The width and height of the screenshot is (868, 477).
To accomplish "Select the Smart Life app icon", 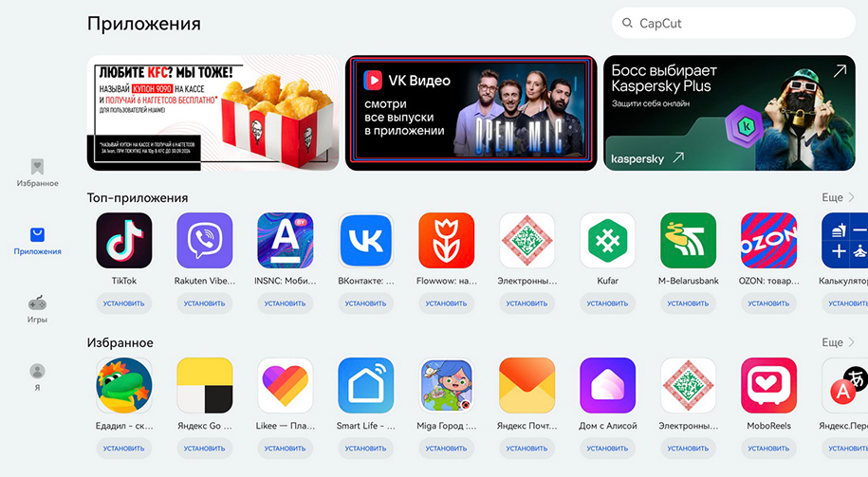I will (x=365, y=386).
